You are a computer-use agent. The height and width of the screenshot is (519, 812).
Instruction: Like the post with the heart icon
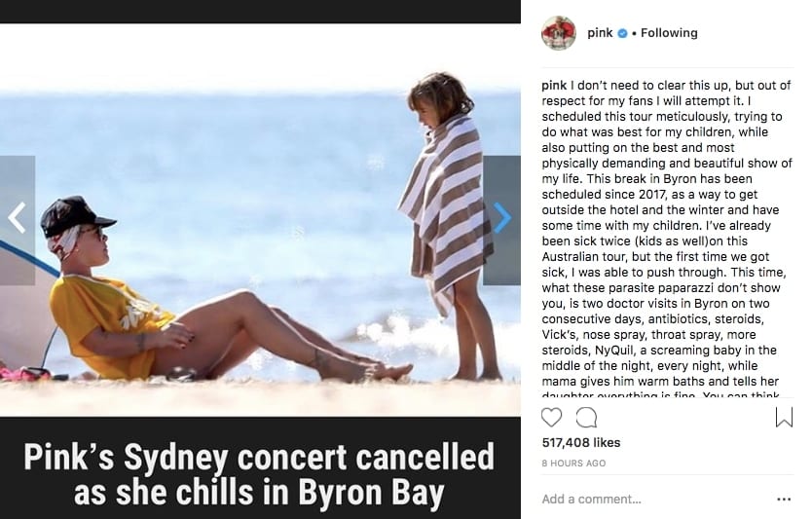[x=551, y=417]
